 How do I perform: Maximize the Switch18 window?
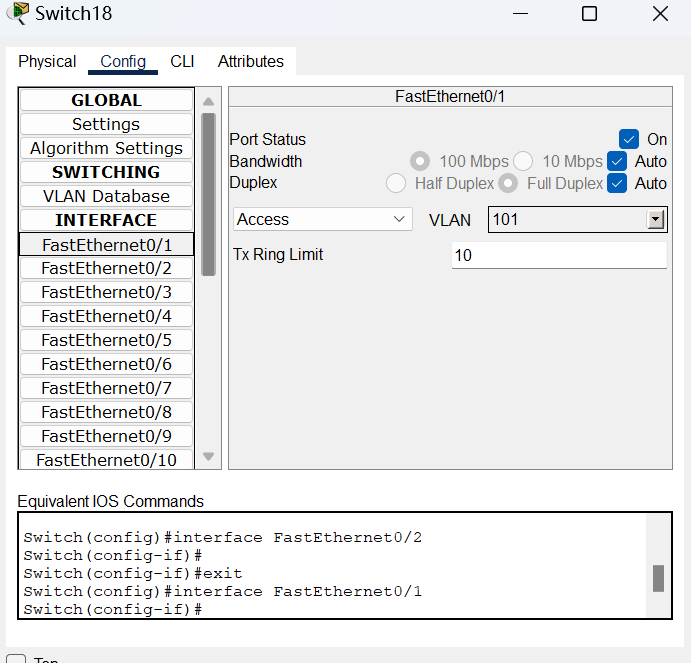(x=589, y=14)
